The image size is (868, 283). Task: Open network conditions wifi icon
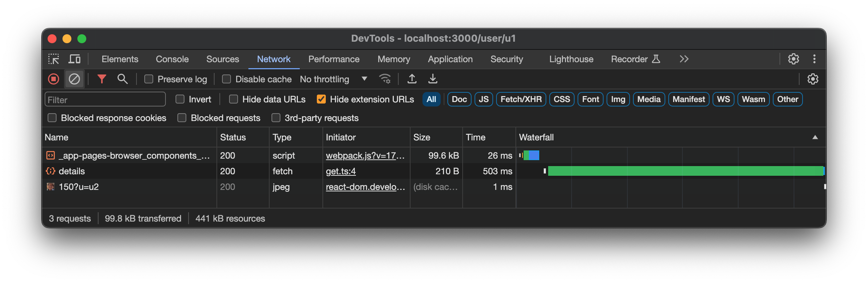click(x=385, y=79)
